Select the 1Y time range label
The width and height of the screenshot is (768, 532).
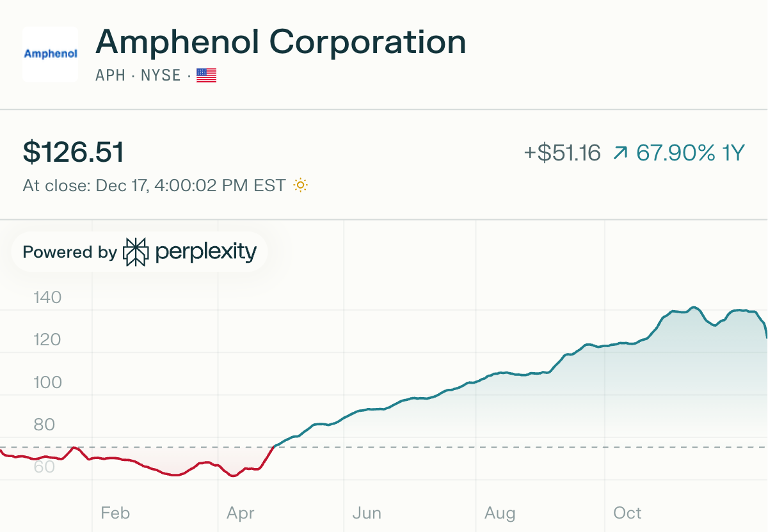point(733,153)
